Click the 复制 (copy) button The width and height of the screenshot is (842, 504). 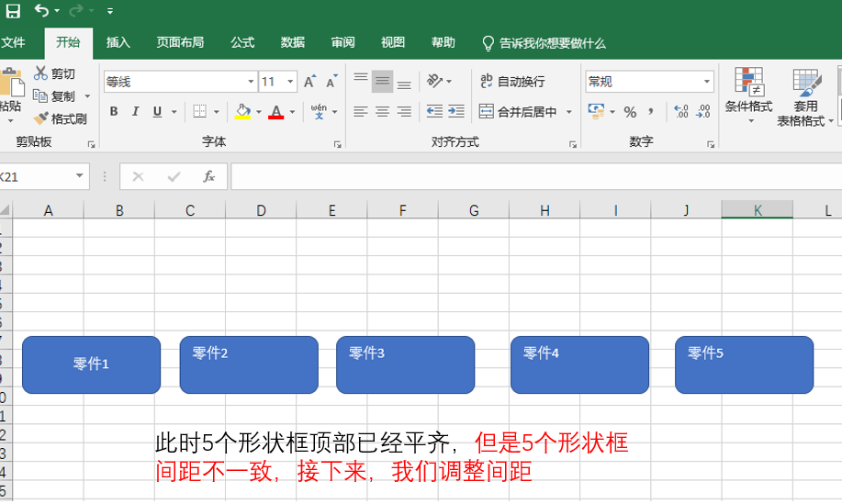(x=54, y=96)
